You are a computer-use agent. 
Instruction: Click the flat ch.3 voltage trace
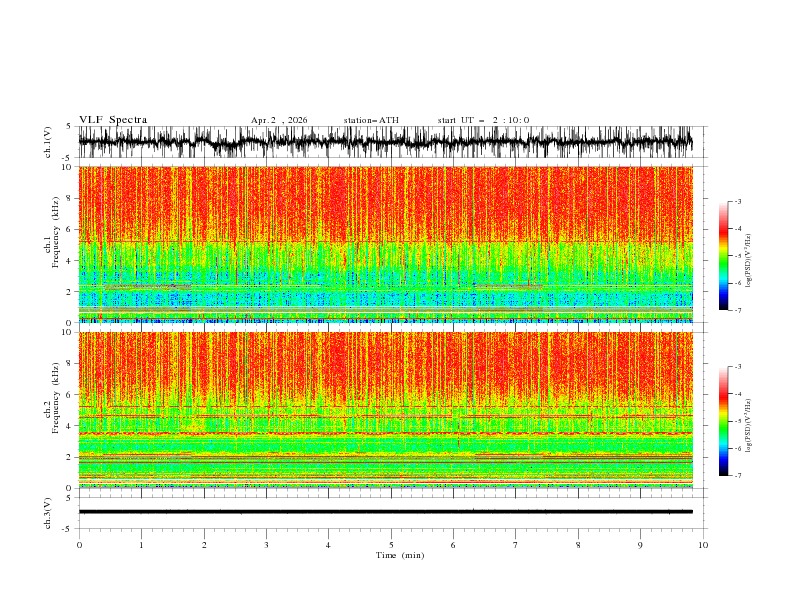(385, 512)
